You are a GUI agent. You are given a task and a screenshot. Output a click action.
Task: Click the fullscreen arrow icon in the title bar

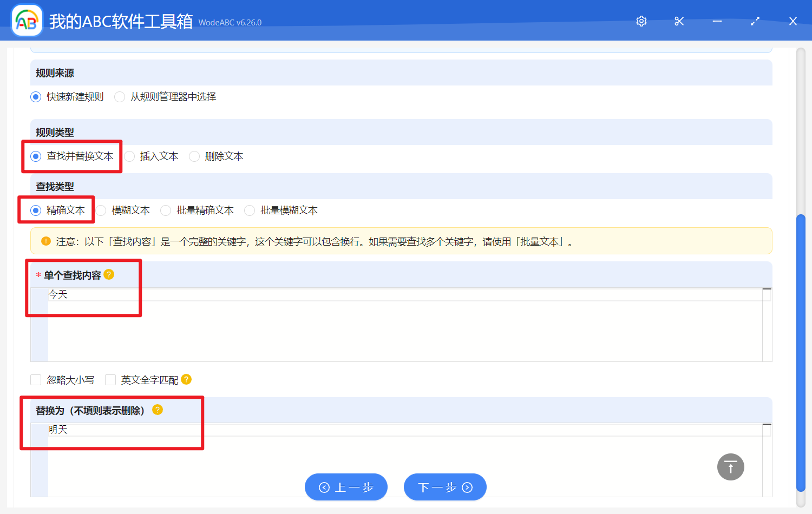(x=755, y=21)
